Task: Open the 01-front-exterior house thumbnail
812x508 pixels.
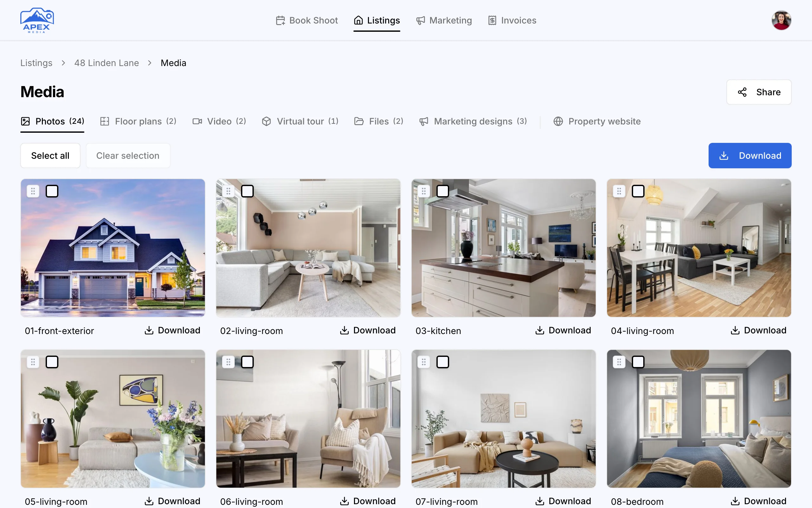Action: pyautogui.click(x=113, y=248)
